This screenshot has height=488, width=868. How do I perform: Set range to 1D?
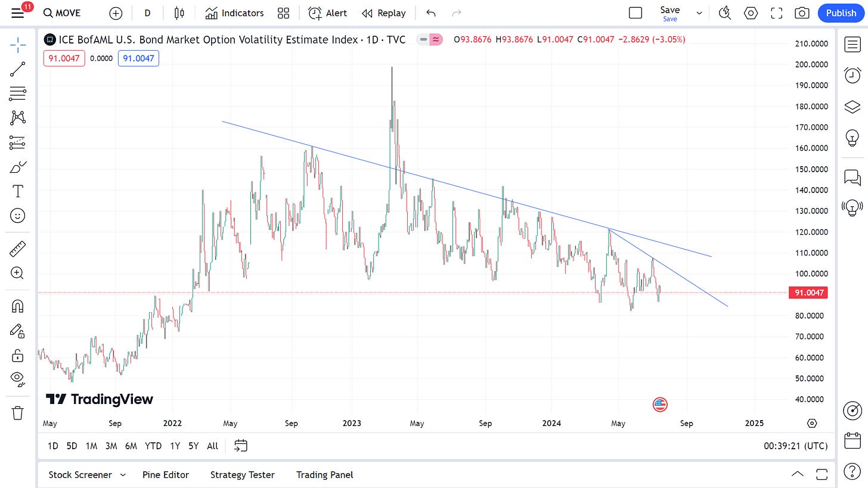coord(53,446)
